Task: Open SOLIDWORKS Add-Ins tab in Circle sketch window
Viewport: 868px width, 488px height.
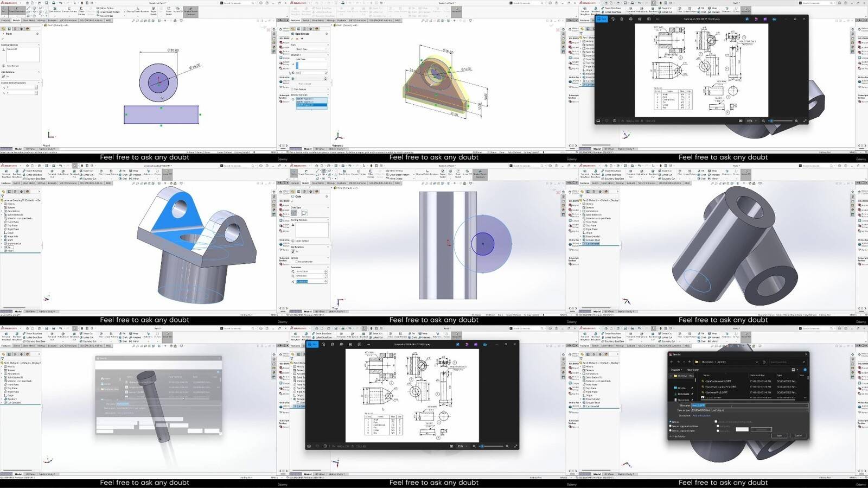Action: tap(380, 183)
